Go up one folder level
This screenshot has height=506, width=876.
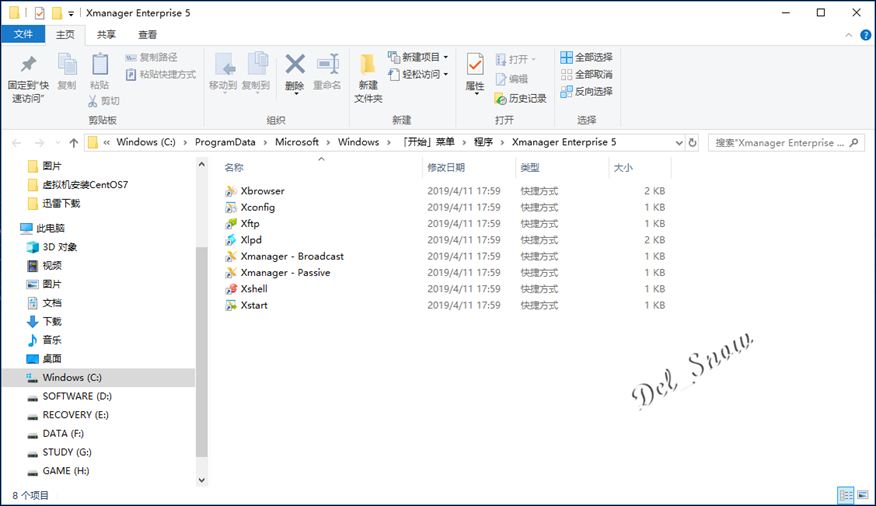coord(74,143)
